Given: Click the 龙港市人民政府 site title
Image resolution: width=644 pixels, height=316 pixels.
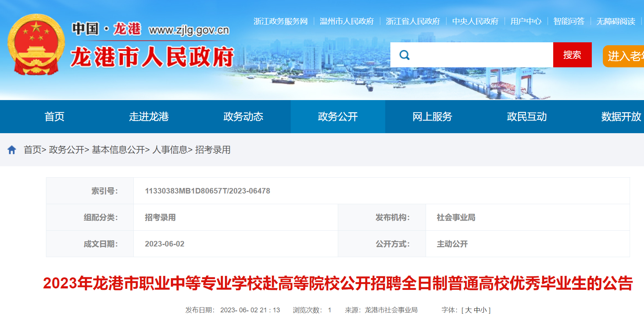Looking at the screenshot, I should point(152,57).
